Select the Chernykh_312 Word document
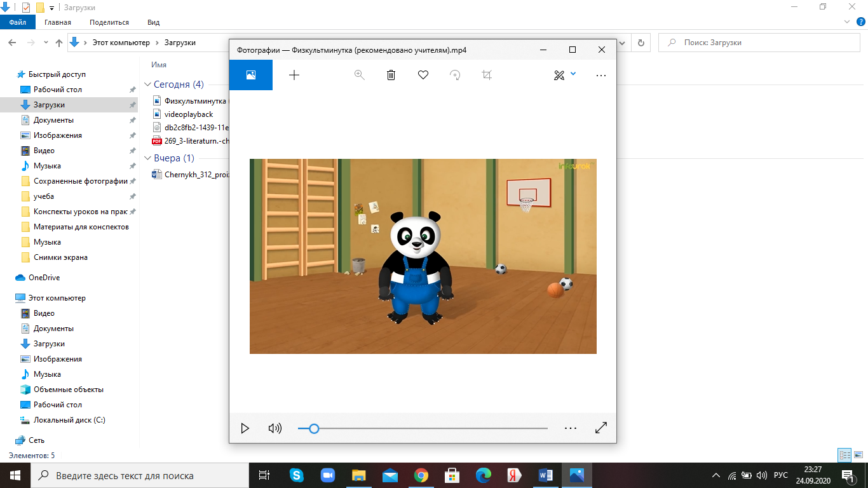This screenshot has width=868, height=488. pyautogui.click(x=191, y=174)
